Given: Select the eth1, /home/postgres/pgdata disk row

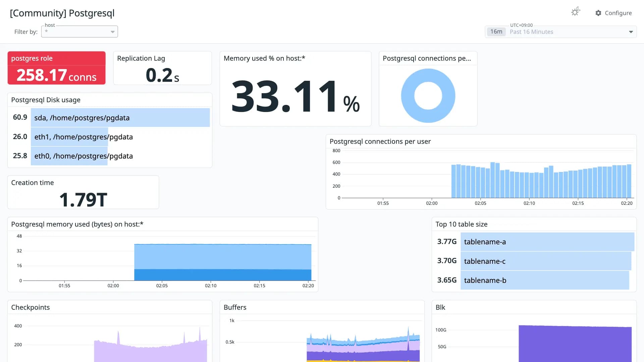Looking at the screenshot, I should click(111, 137).
